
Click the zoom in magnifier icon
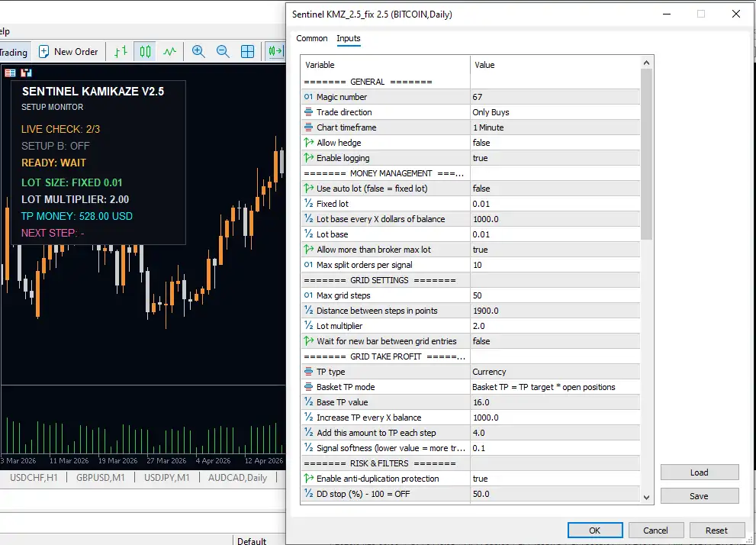(x=198, y=51)
